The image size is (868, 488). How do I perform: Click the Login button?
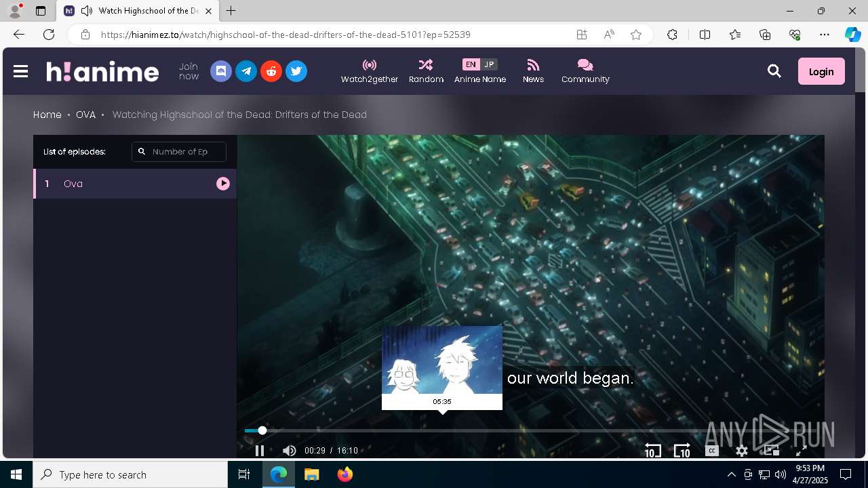[821, 71]
